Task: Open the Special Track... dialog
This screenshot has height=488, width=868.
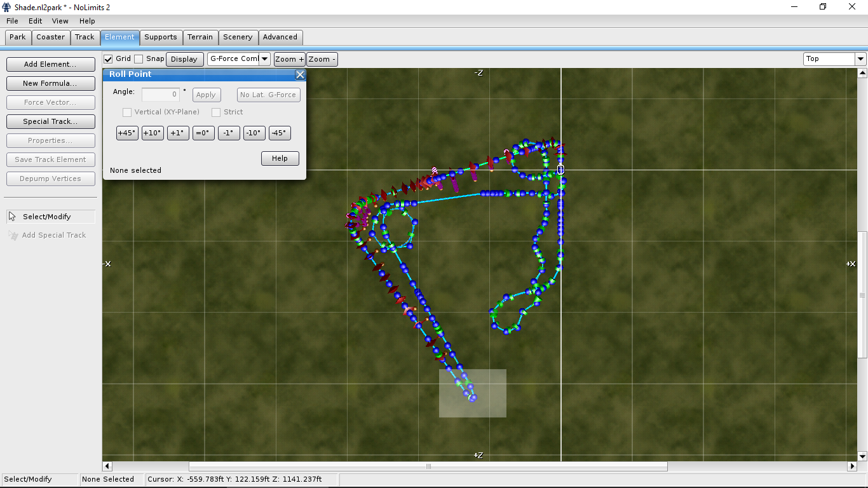Action: (50, 121)
